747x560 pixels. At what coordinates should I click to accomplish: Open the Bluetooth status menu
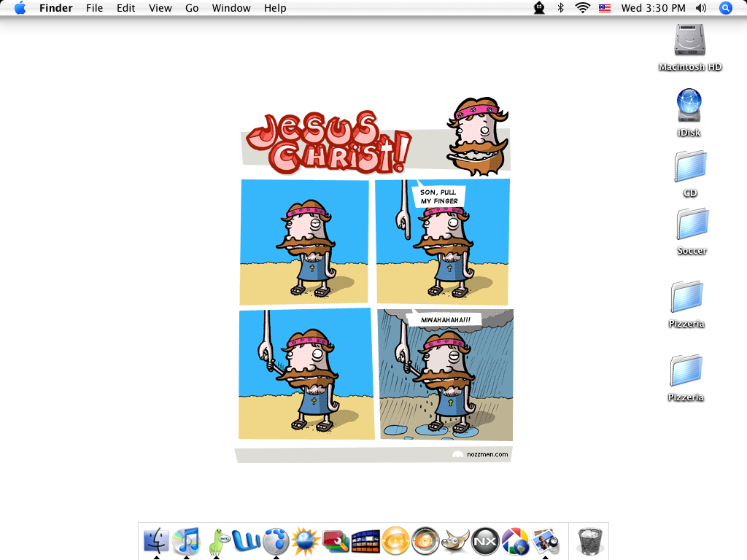click(x=561, y=7)
